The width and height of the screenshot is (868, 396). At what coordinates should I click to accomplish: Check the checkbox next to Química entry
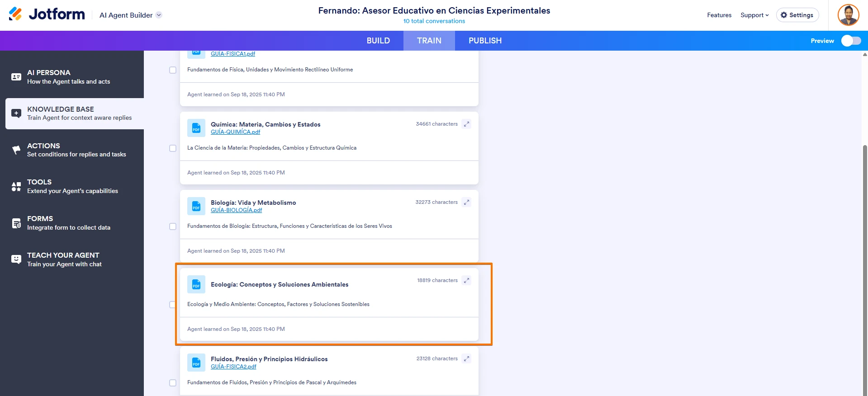pos(172,148)
